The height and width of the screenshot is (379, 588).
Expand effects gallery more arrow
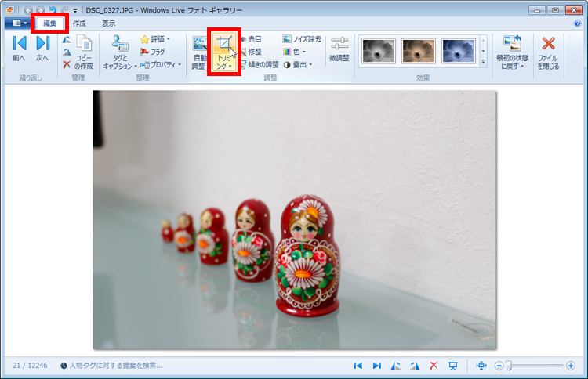484,62
